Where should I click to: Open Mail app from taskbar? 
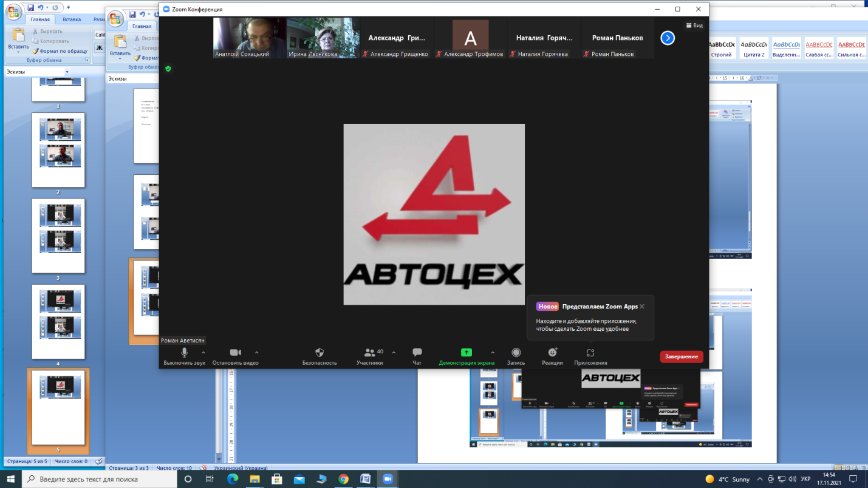299,480
